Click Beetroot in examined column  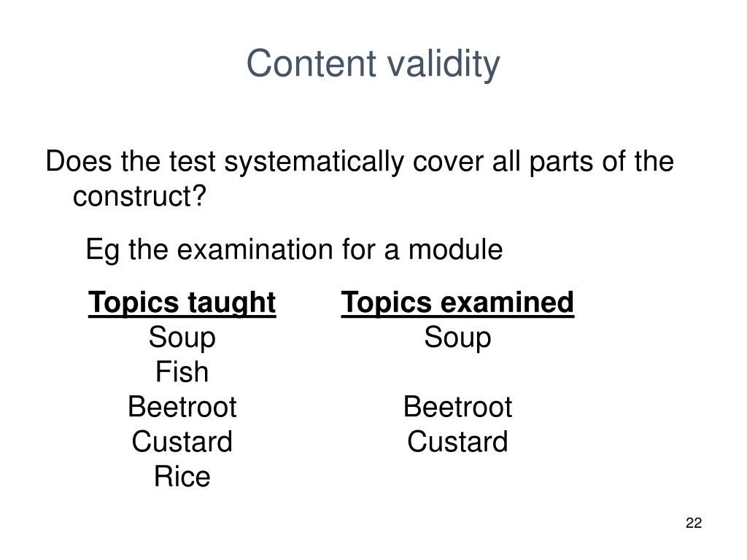[x=457, y=407]
